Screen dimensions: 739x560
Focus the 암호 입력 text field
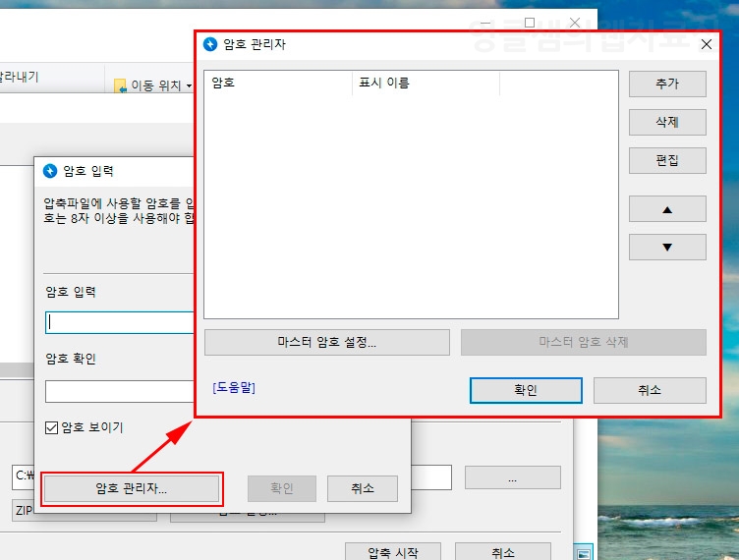tap(120, 322)
